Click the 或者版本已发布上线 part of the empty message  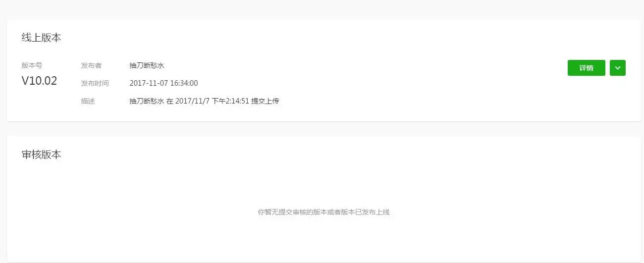(x=358, y=212)
